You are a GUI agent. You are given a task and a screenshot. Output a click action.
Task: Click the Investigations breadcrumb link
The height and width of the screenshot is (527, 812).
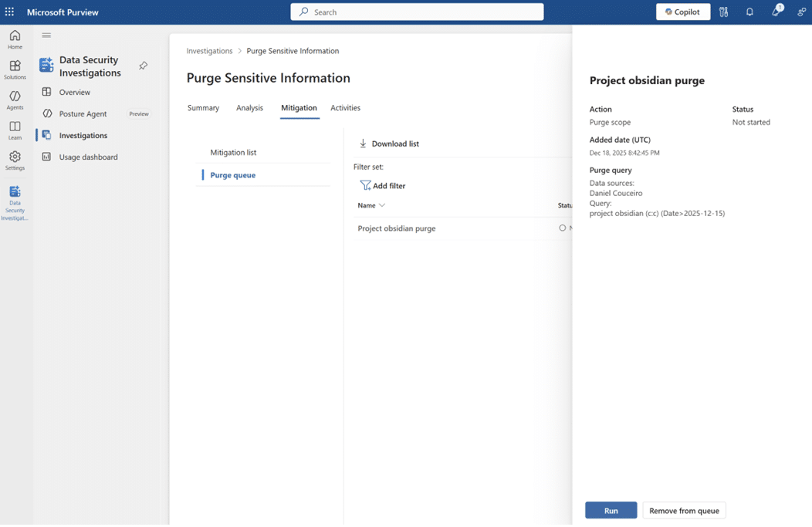pyautogui.click(x=209, y=51)
